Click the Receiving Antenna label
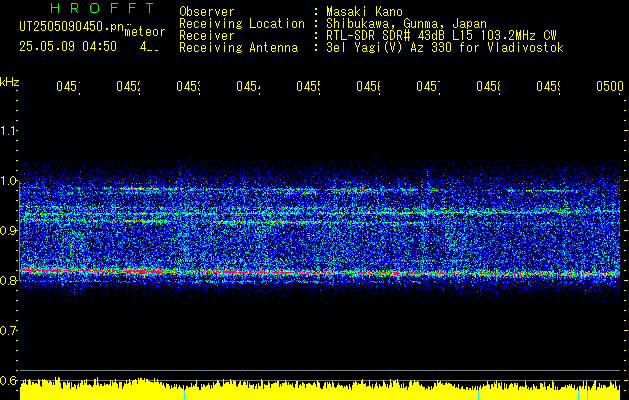The image size is (629, 400). click(238, 48)
